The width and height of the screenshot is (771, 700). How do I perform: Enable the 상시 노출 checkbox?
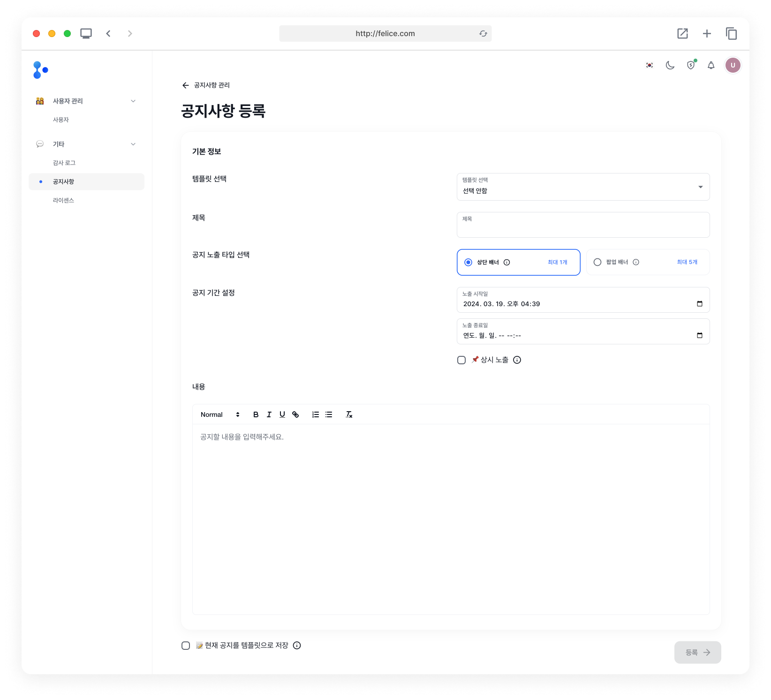(461, 360)
